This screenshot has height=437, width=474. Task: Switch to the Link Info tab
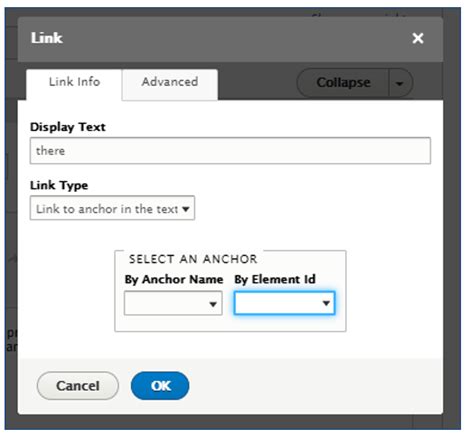[x=74, y=84]
